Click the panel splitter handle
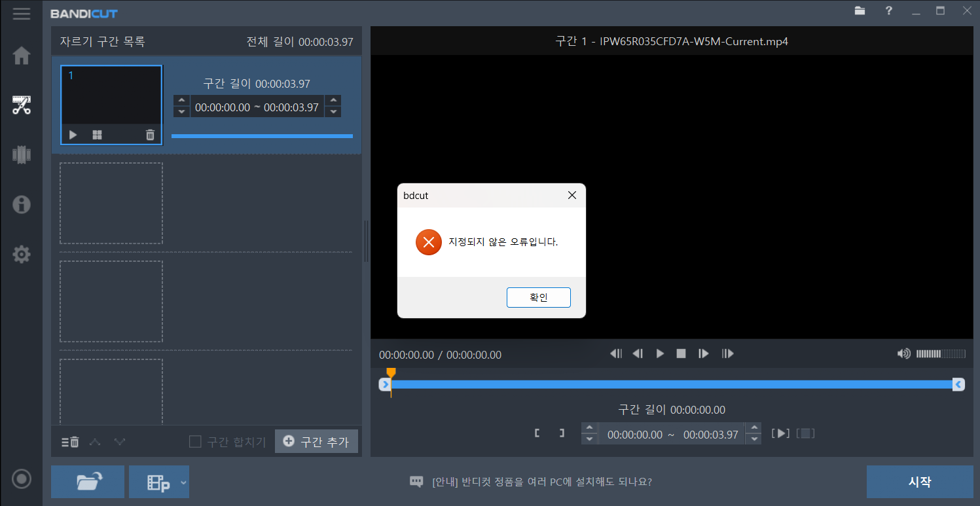 tap(366, 242)
